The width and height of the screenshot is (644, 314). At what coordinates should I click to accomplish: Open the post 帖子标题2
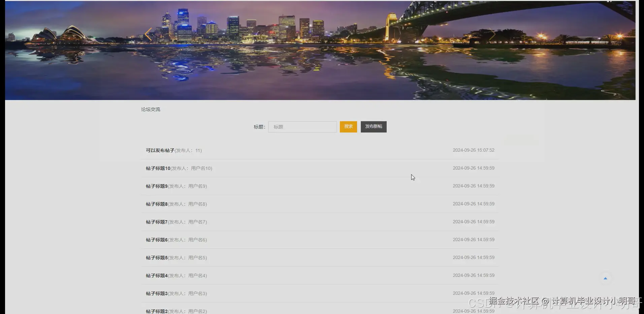pos(156,310)
